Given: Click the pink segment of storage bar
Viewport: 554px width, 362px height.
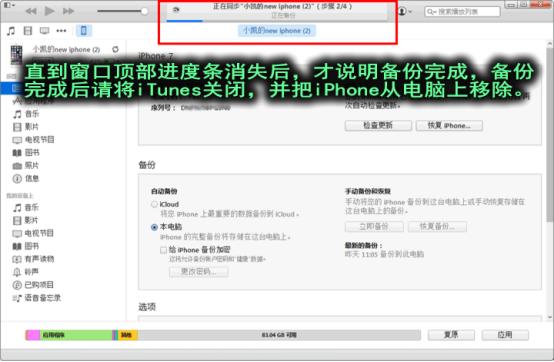Looking at the screenshot, I should 33,335.
